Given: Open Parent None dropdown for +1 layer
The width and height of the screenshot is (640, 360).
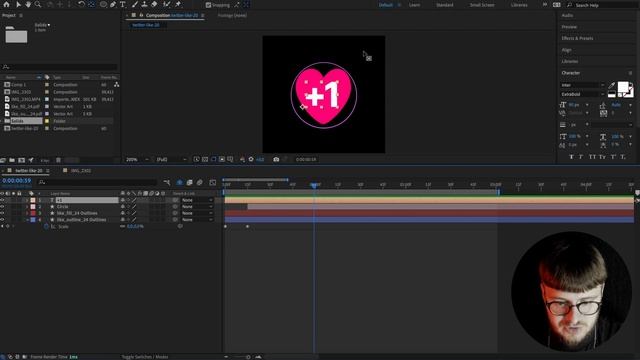Looking at the screenshot, I should point(197,200).
